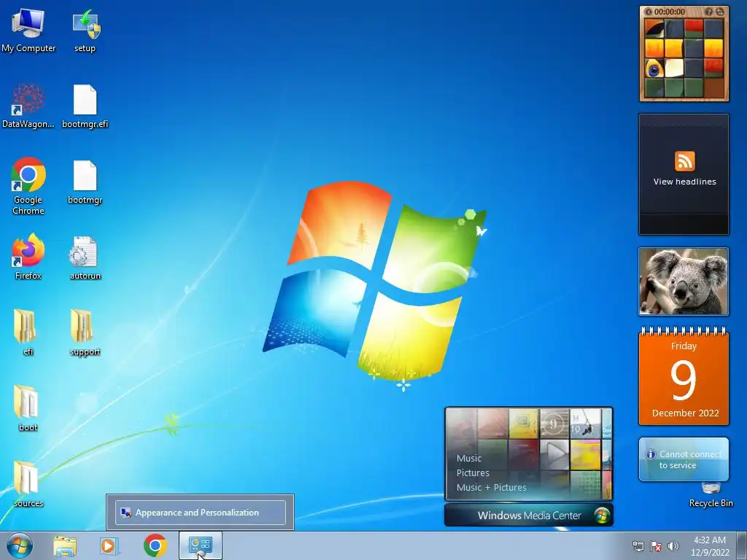Image resolution: width=747 pixels, height=560 pixels.
Task: Select the bootmgr file icon
Action: point(85,182)
